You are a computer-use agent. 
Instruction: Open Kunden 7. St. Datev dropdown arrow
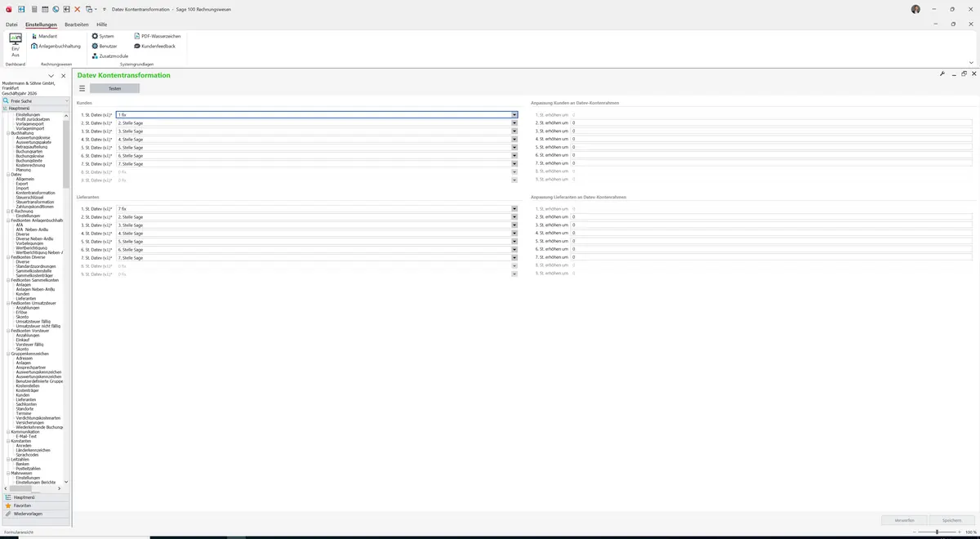pyautogui.click(x=514, y=163)
